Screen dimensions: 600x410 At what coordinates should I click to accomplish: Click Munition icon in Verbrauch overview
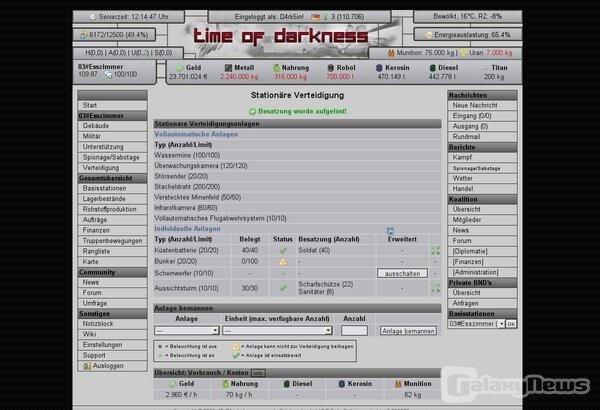398,384
